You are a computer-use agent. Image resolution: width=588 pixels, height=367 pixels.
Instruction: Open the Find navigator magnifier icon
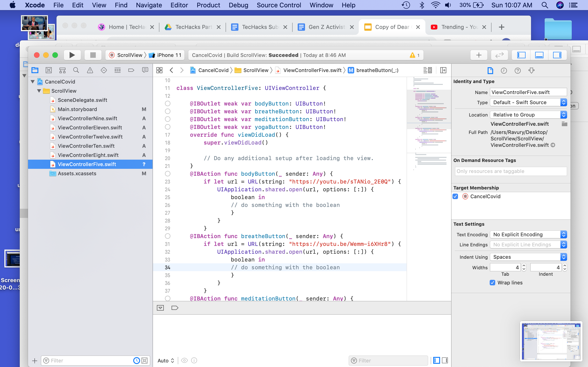coord(76,70)
